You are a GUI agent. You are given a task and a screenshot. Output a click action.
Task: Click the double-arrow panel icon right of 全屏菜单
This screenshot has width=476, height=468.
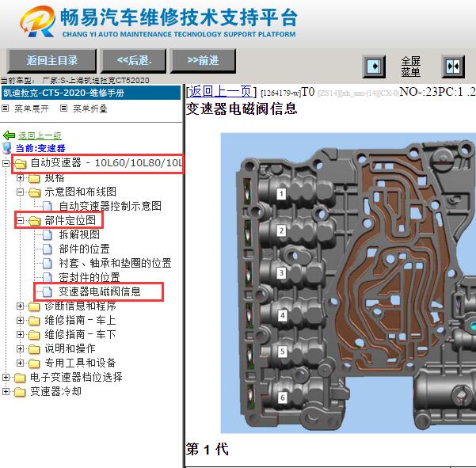pos(453,66)
